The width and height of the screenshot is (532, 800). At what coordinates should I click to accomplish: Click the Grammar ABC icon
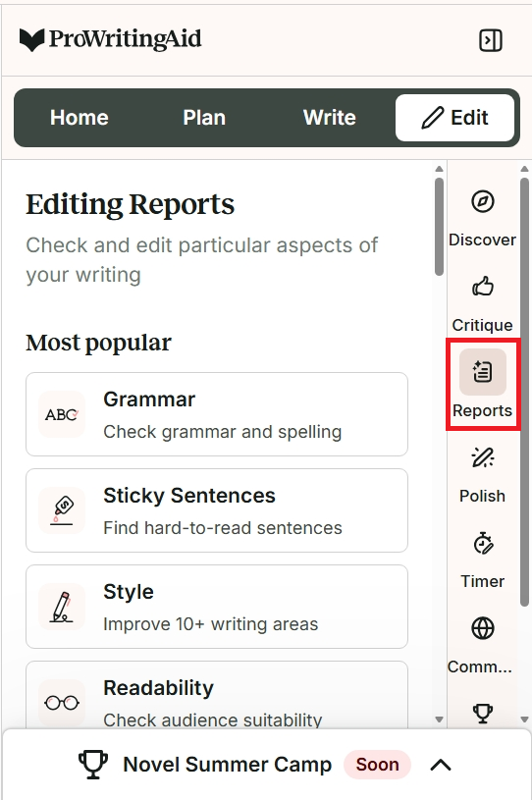pyautogui.click(x=62, y=414)
